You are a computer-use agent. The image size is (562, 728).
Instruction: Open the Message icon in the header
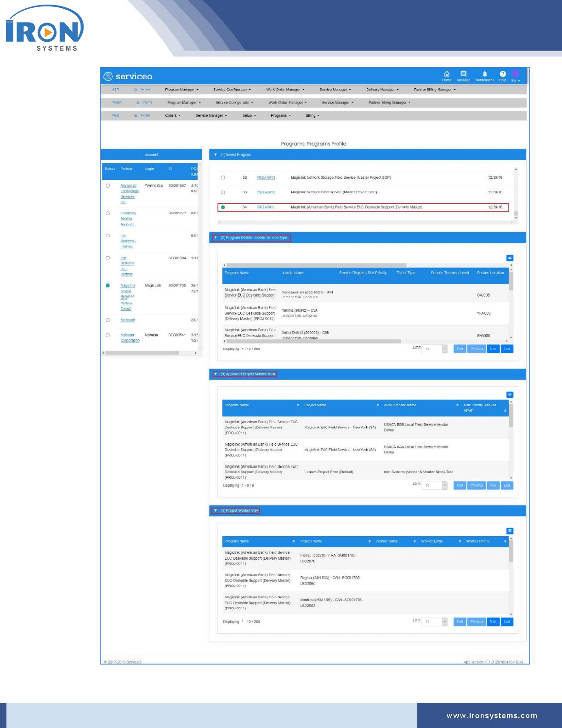click(x=463, y=74)
